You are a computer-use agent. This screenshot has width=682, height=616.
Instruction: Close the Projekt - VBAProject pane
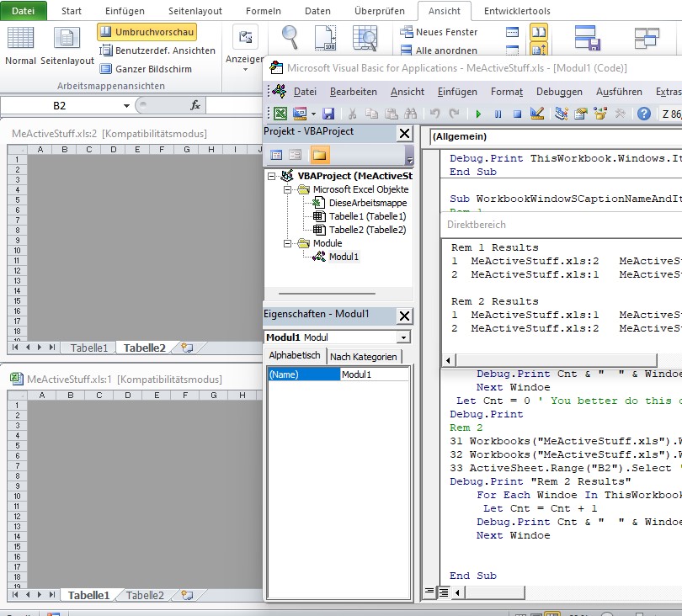pyautogui.click(x=404, y=134)
